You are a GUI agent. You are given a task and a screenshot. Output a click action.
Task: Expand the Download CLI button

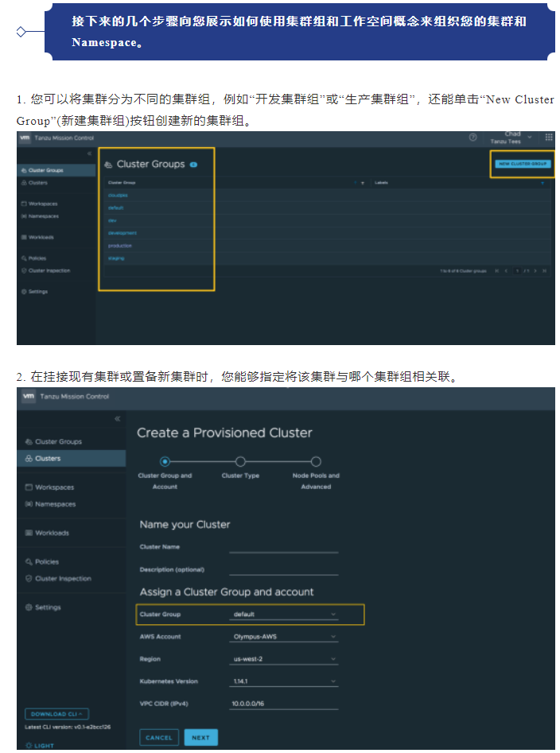coord(56,714)
